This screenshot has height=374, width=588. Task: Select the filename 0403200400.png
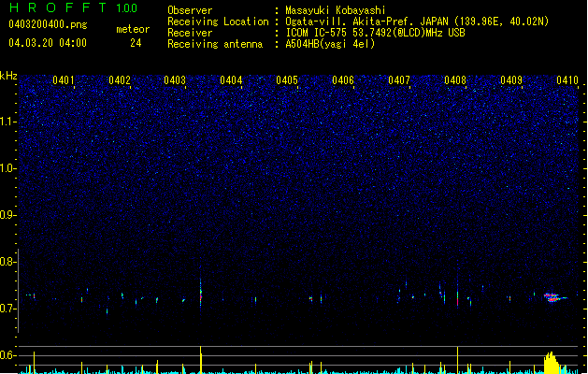(48, 24)
